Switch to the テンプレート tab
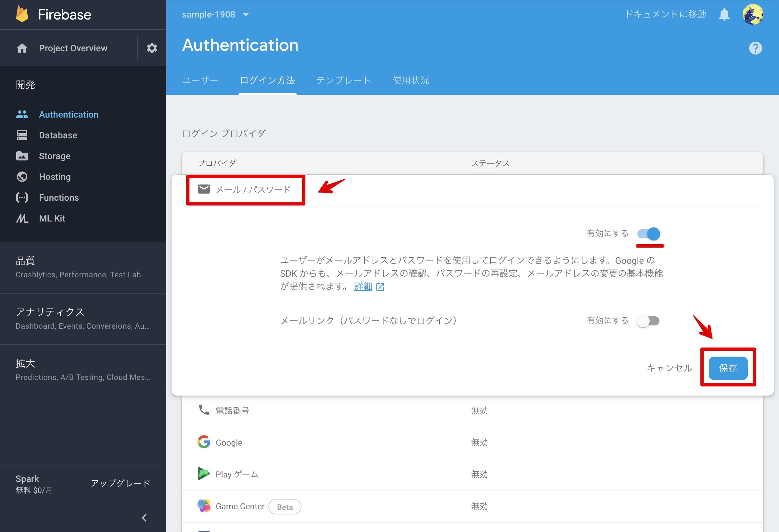Viewport: 779px width, 532px height. (343, 81)
